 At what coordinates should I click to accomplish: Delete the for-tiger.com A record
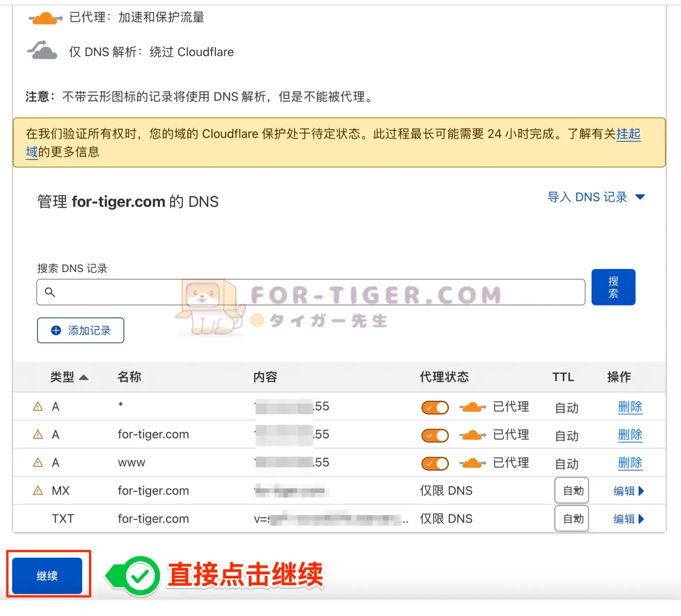point(630,435)
